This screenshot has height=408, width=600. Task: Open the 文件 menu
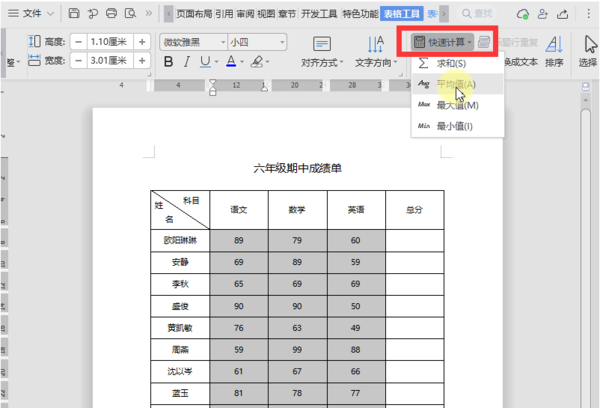coord(31,14)
